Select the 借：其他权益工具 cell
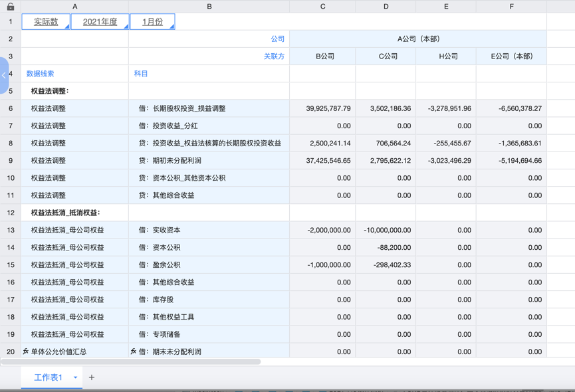Image resolution: width=575 pixels, height=392 pixels. [209, 317]
